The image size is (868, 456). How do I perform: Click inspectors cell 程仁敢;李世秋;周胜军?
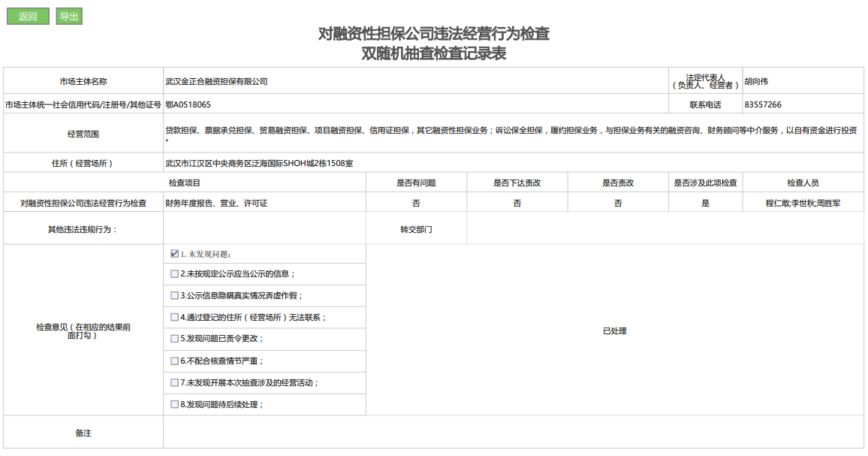pos(803,204)
